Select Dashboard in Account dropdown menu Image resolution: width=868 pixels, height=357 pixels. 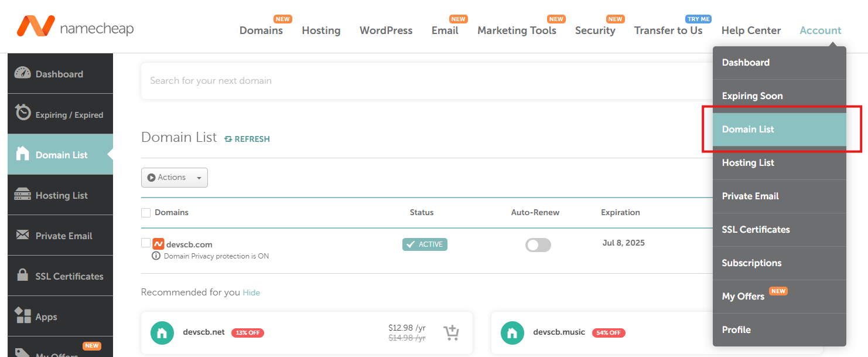coord(780,63)
